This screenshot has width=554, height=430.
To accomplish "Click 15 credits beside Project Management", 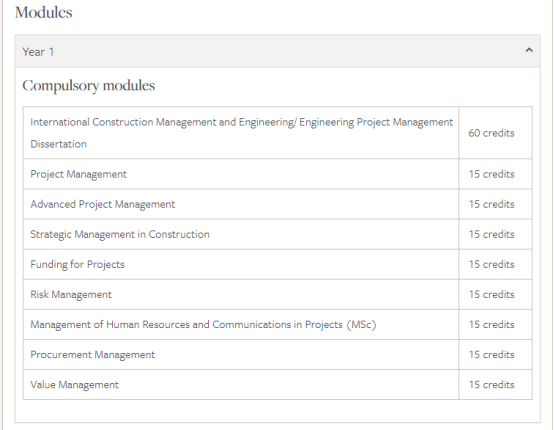I will (491, 174).
